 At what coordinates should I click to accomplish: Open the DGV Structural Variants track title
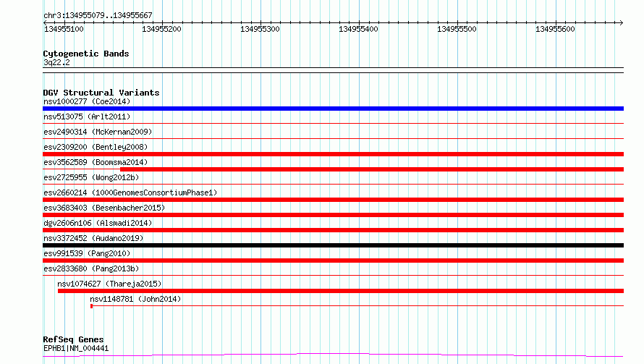[101, 93]
